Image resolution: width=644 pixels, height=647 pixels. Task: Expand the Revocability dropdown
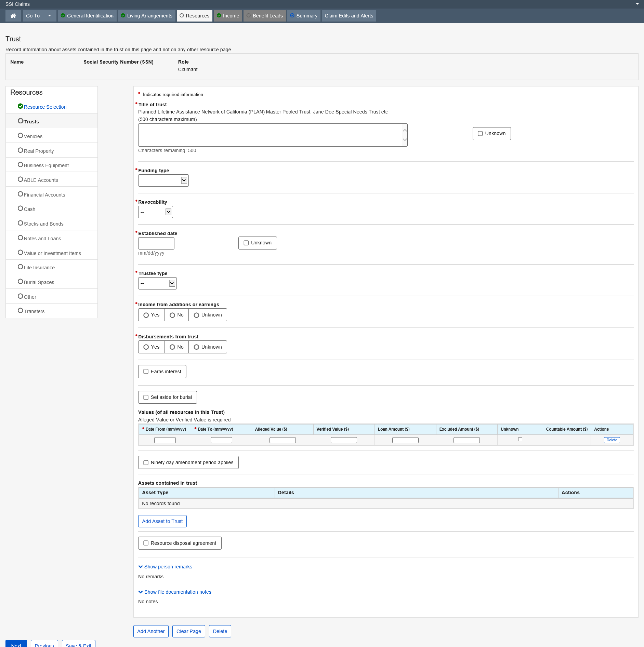tap(156, 212)
